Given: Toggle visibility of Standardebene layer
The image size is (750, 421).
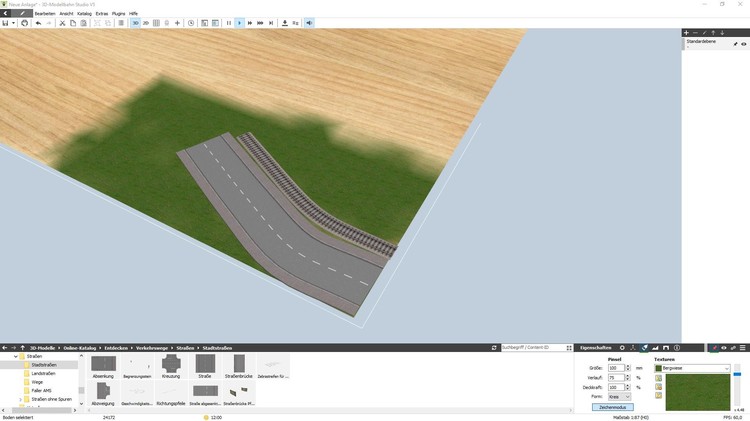Looking at the screenshot, I should tap(744, 44).
